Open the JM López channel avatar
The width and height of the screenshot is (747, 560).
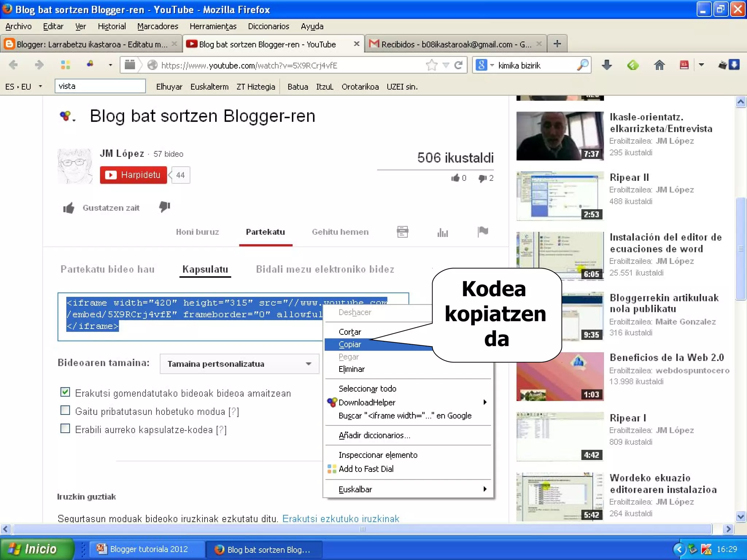[75, 166]
